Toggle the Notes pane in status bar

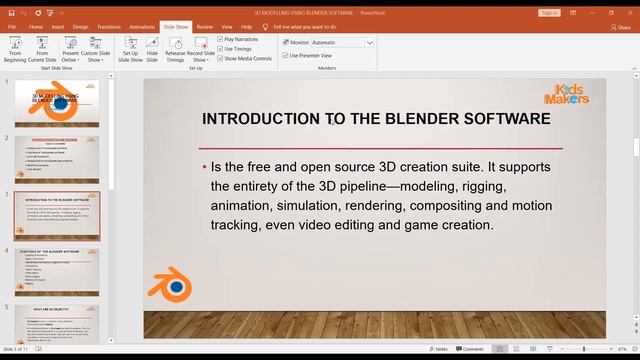tap(439, 349)
